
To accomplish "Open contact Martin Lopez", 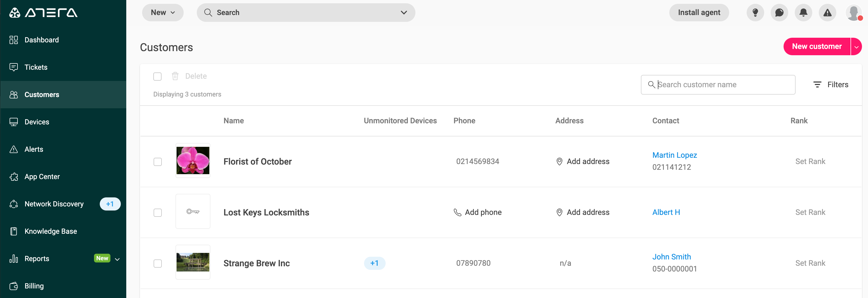I will pos(675,155).
